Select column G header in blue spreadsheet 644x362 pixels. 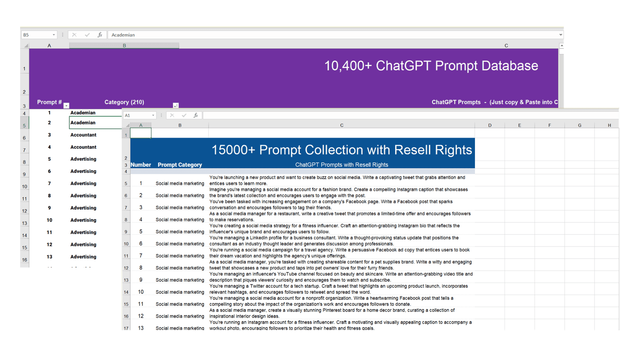(580, 125)
